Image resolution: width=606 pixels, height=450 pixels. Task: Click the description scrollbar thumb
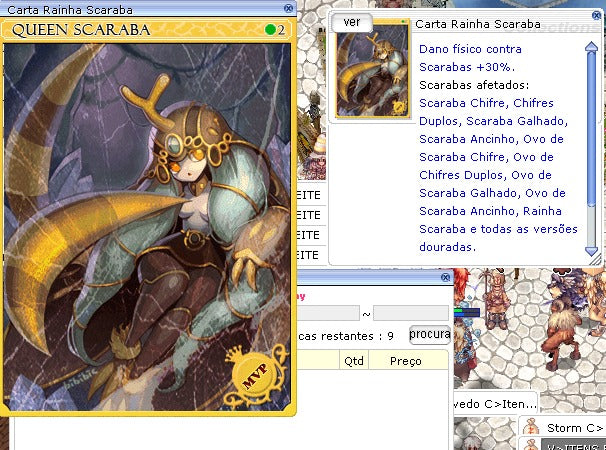(591, 130)
